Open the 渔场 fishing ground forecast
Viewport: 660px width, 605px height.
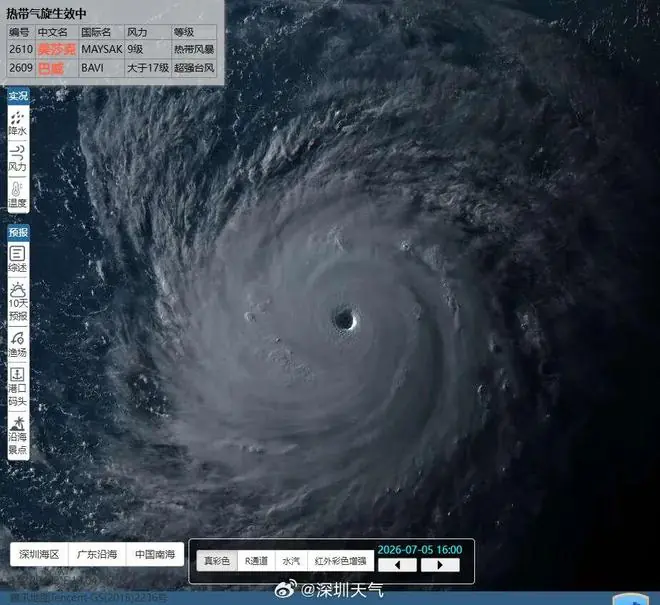pyautogui.click(x=18, y=344)
